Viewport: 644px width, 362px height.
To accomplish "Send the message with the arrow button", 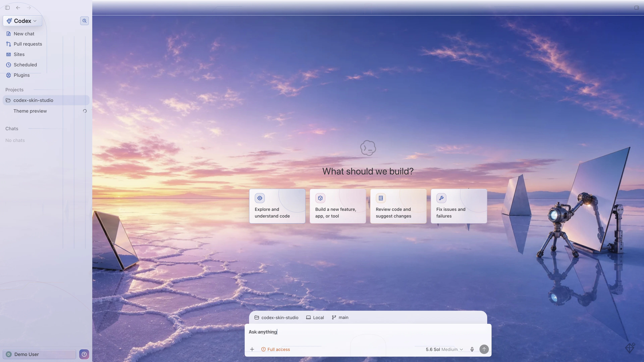I will click(x=484, y=349).
